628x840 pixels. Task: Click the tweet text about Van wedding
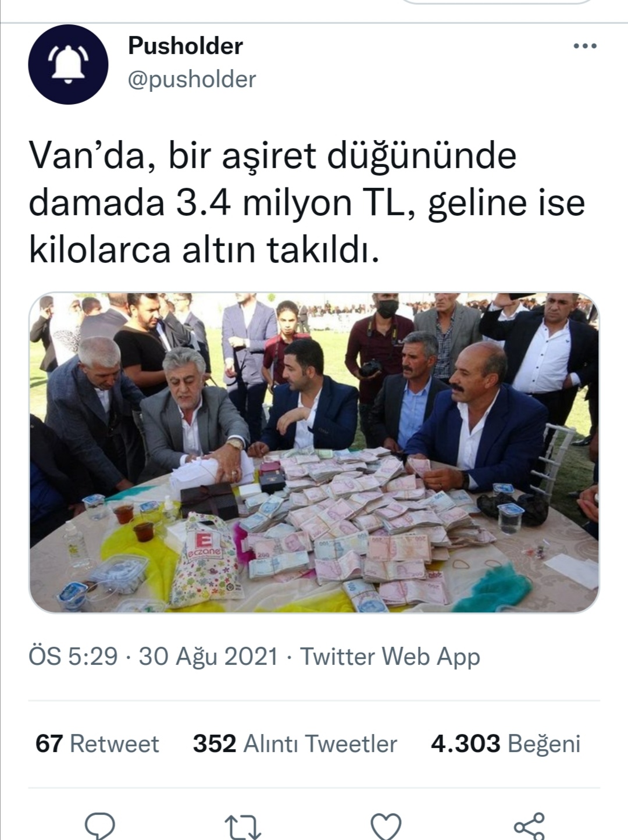(x=307, y=202)
